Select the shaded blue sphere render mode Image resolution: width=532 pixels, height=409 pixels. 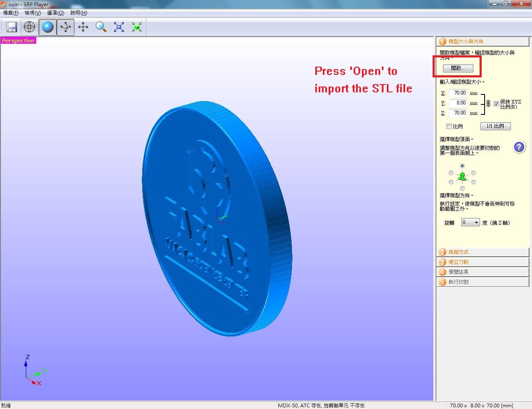[x=48, y=27]
